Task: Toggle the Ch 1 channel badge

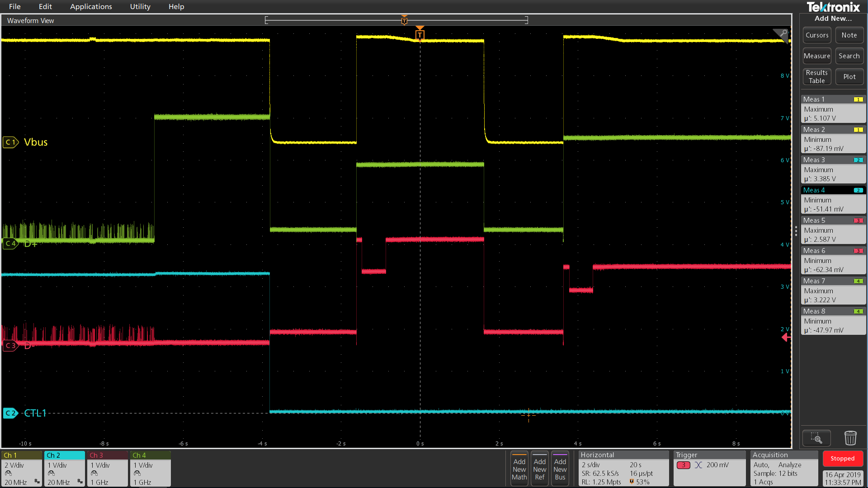Action: 21,469
